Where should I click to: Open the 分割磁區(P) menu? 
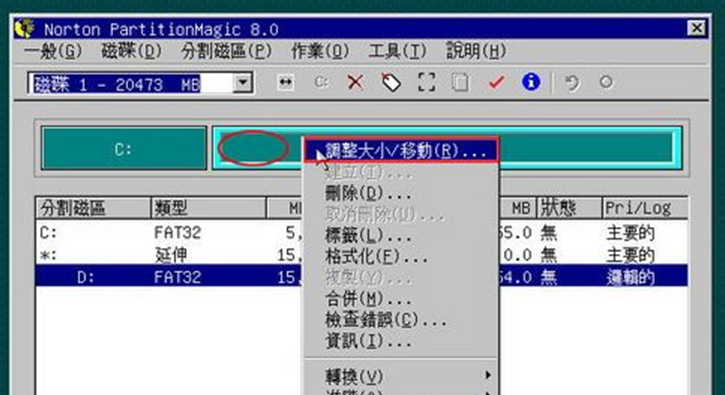click(x=227, y=51)
